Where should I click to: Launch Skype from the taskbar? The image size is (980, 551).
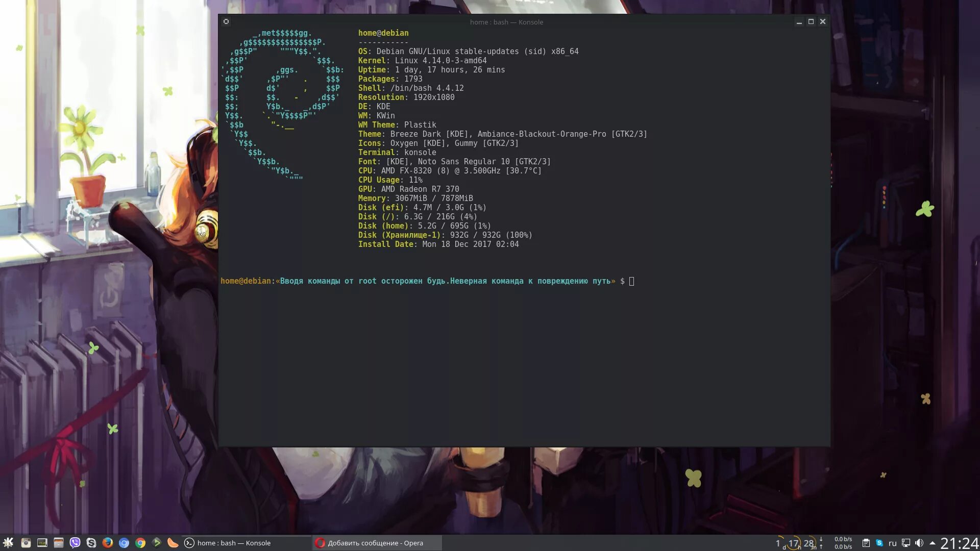point(91,543)
